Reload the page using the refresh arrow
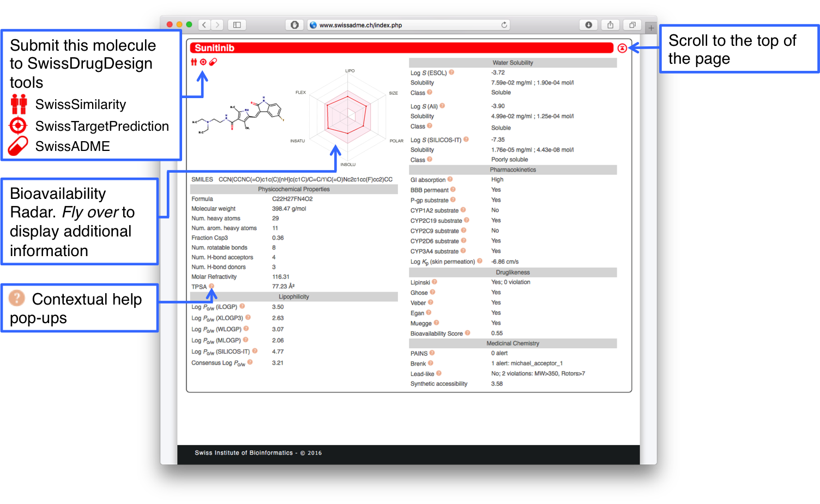The image size is (820, 504). click(x=504, y=25)
